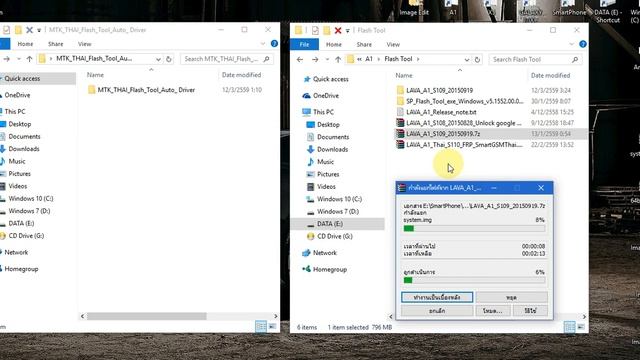Click blue X delete icon in MTK_THAI title bar
The image size is (640, 360).
[x=29, y=30]
